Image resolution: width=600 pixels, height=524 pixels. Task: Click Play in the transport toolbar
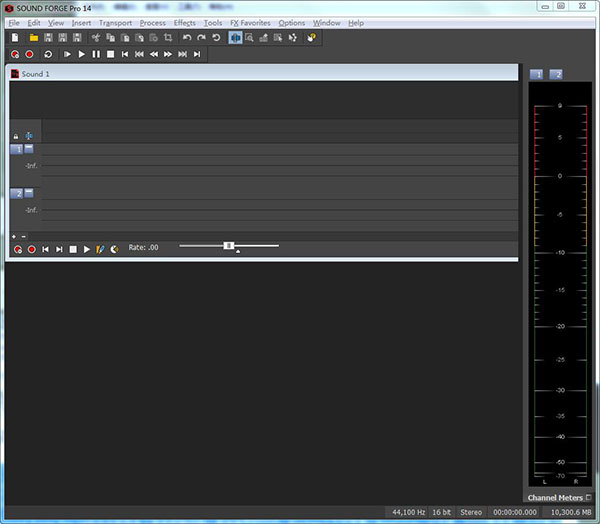coord(82,54)
